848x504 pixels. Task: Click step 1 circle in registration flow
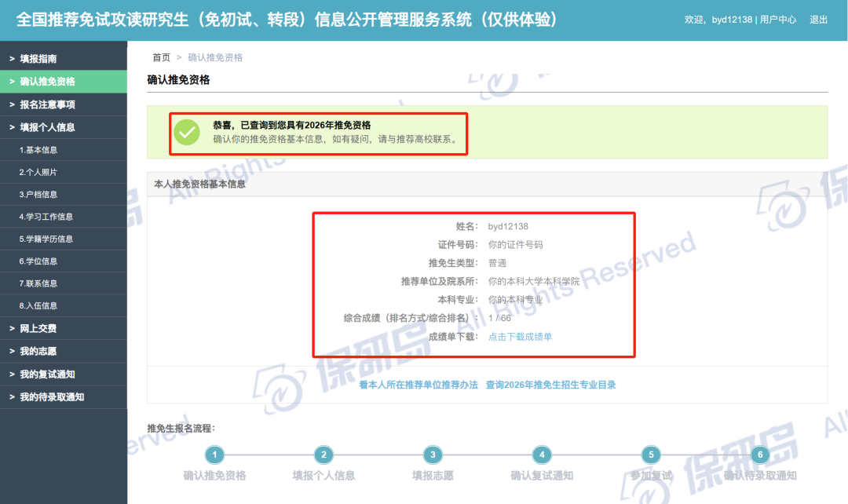coord(214,455)
